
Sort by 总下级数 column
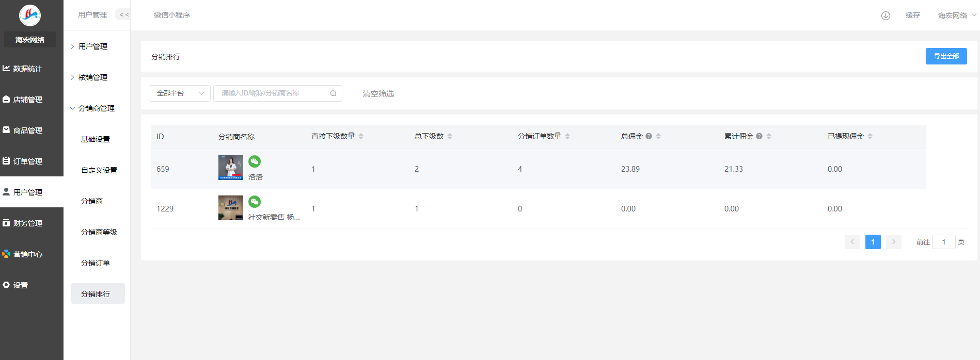(x=450, y=136)
